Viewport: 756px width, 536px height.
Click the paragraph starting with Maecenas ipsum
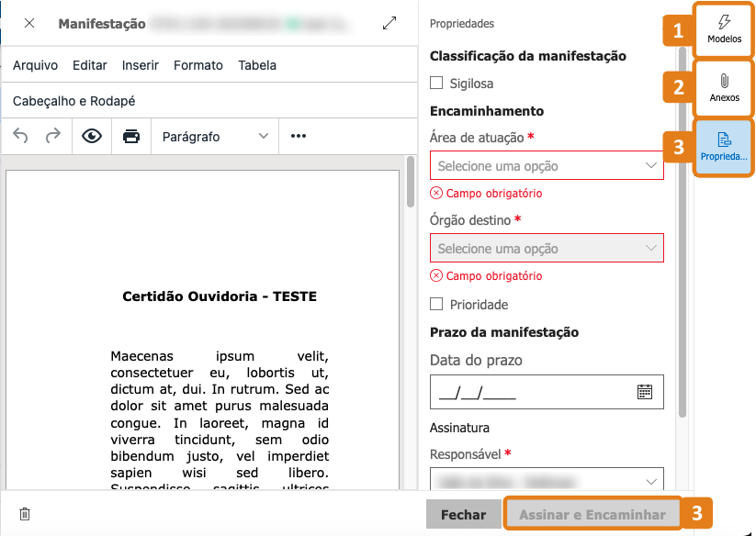(x=220, y=421)
